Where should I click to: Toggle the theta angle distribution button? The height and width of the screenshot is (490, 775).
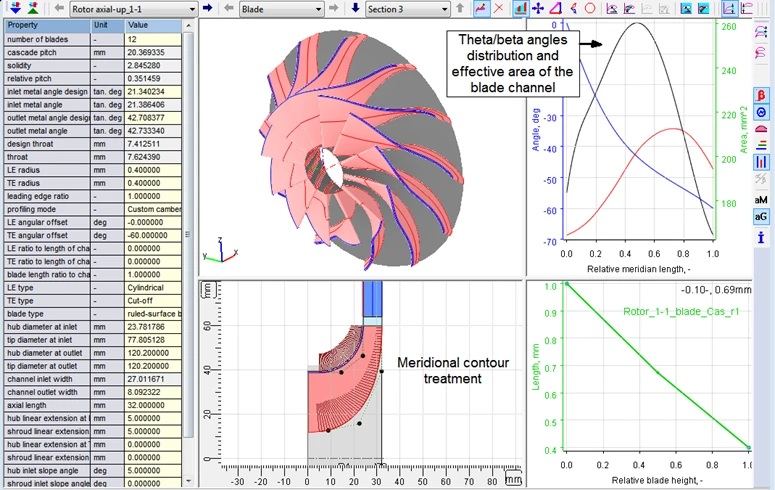[x=761, y=112]
